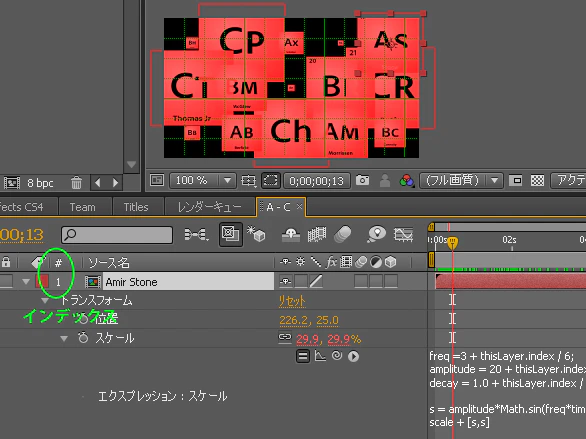Open the show channel RGB circles icon
The image size is (586, 439).
tap(406, 181)
